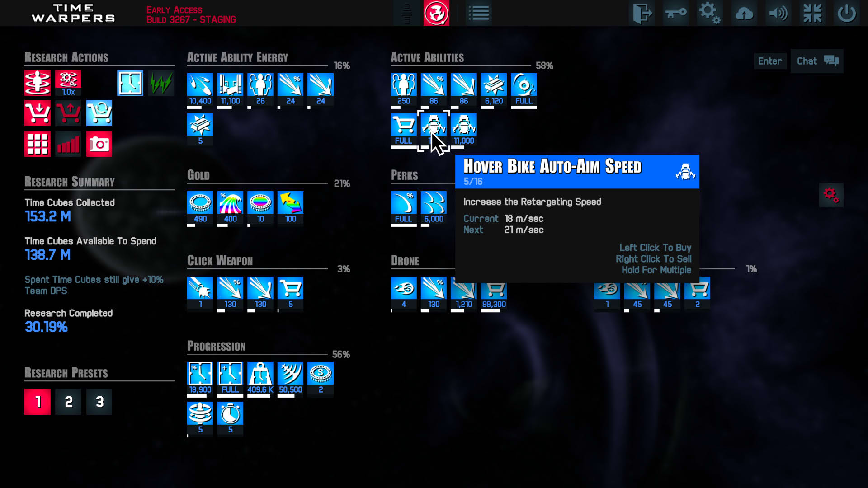This screenshot has height=488, width=868.
Task: Select research preset 2
Action: click(68, 402)
